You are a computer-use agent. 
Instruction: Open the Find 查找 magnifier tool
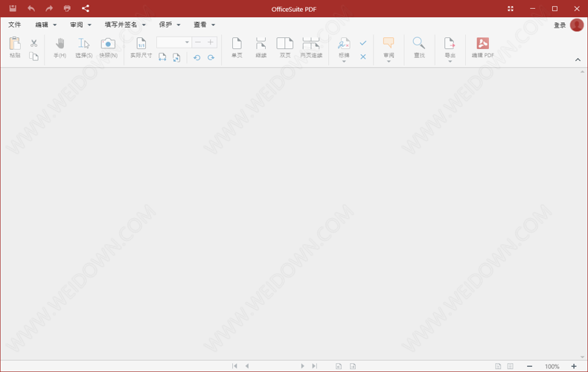pyautogui.click(x=419, y=48)
